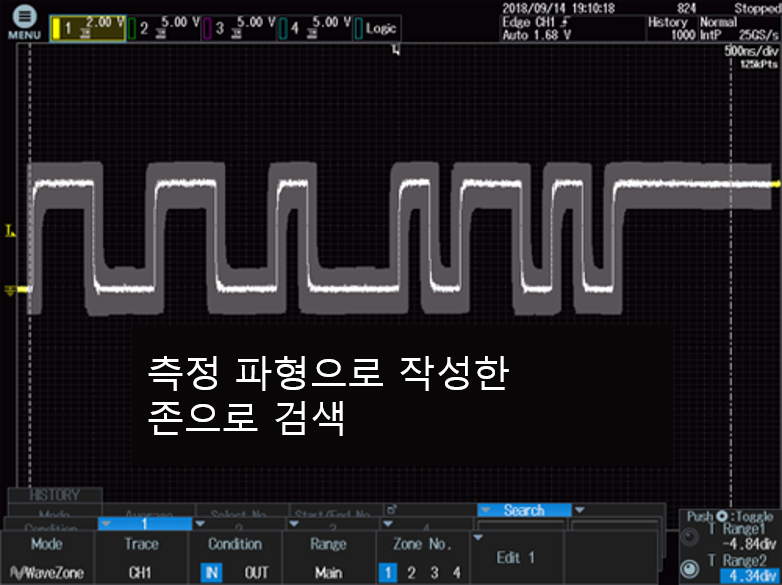This screenshot has height=585, width=782.
Task: Open the History 1000 acquisition box
Action: point(672,28)
